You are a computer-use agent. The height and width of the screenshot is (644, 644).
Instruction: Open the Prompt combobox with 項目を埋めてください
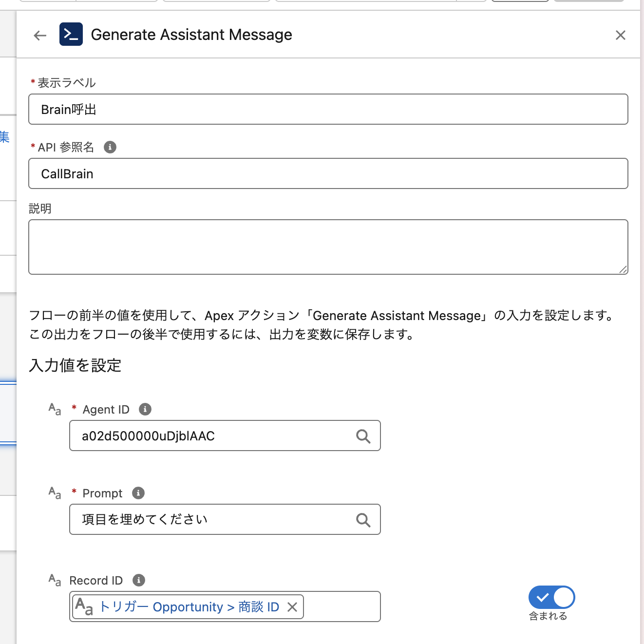click(x=214, y=520)
